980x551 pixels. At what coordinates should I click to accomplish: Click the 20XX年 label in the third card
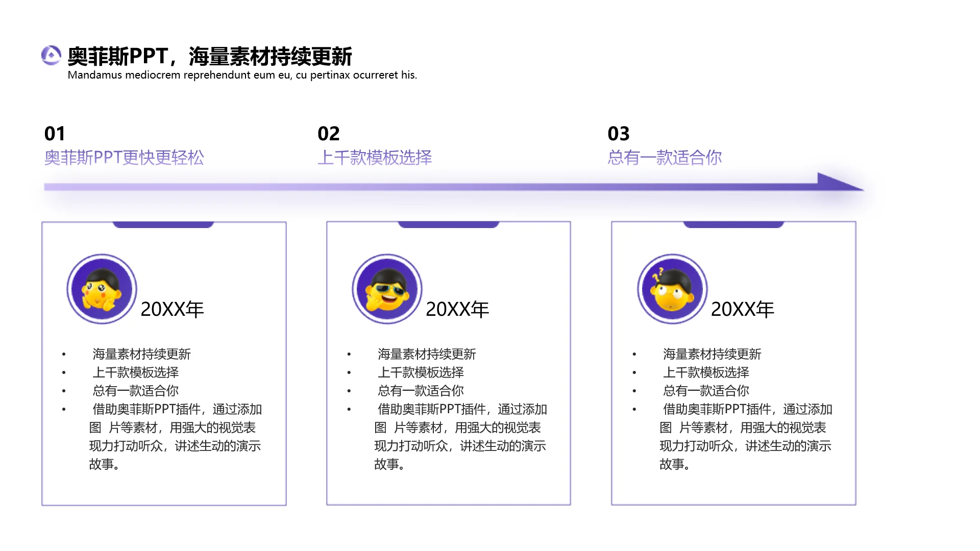click(742, 309)
